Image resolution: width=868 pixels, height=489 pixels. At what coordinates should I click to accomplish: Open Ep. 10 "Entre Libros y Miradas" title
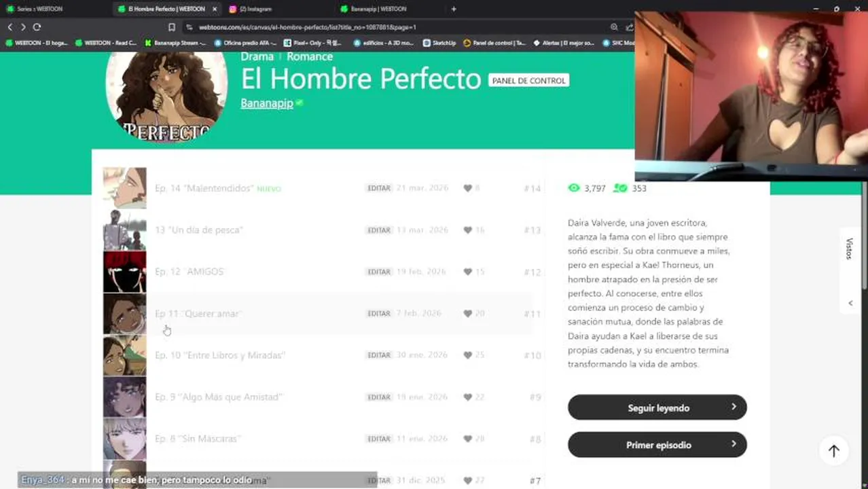(219, 355)
